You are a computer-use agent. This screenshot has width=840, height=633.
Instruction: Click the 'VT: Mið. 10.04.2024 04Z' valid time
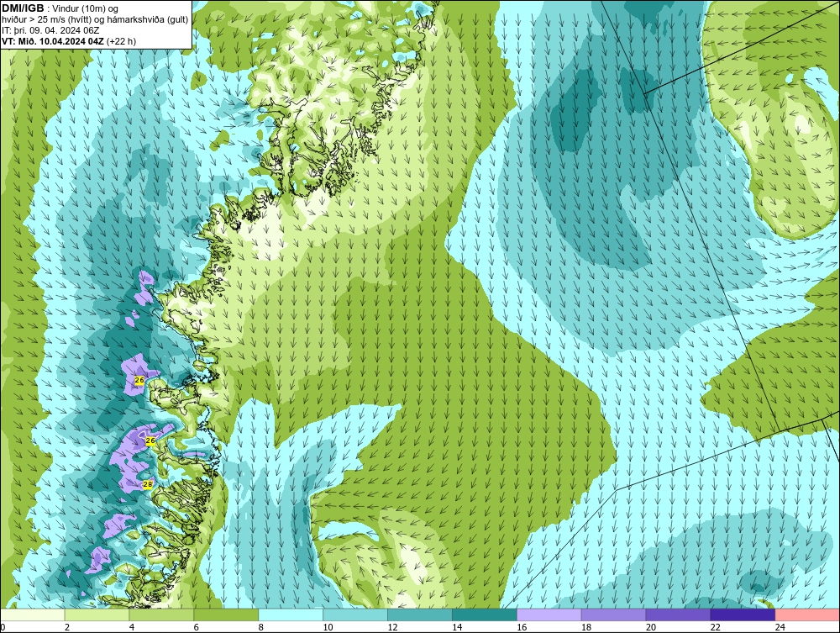tap(53, 41)
